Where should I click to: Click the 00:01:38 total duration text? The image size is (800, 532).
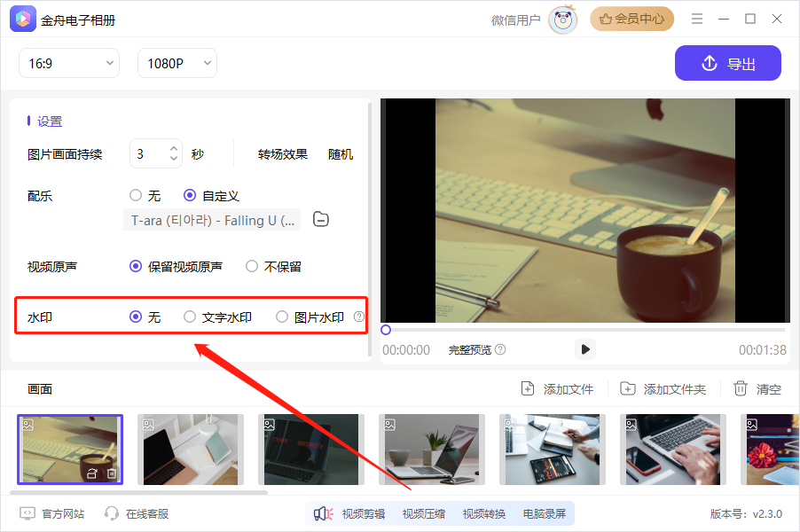[x=762, y=350]
